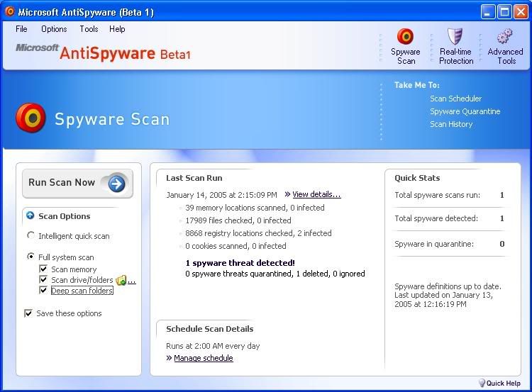532x392 pixels.
Task: Click 'January 14, 2005 at 2:15:09 PM' text
Action: [221, 195]
